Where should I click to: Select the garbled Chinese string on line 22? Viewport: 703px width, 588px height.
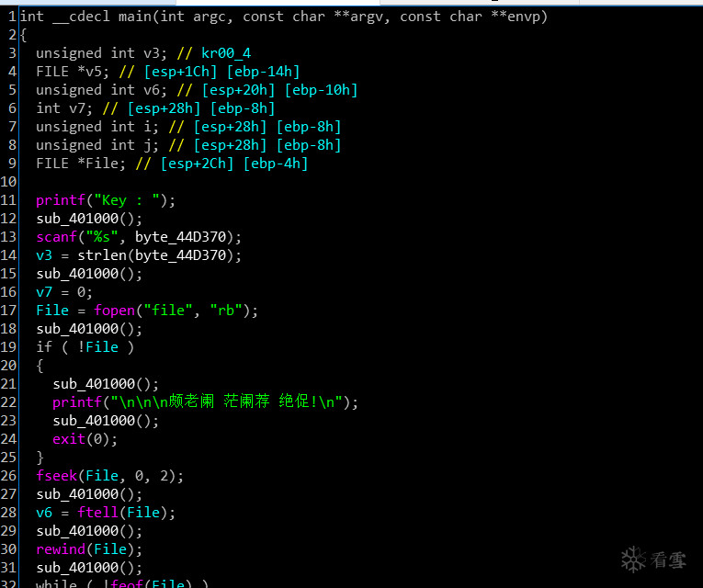(226, 401)
